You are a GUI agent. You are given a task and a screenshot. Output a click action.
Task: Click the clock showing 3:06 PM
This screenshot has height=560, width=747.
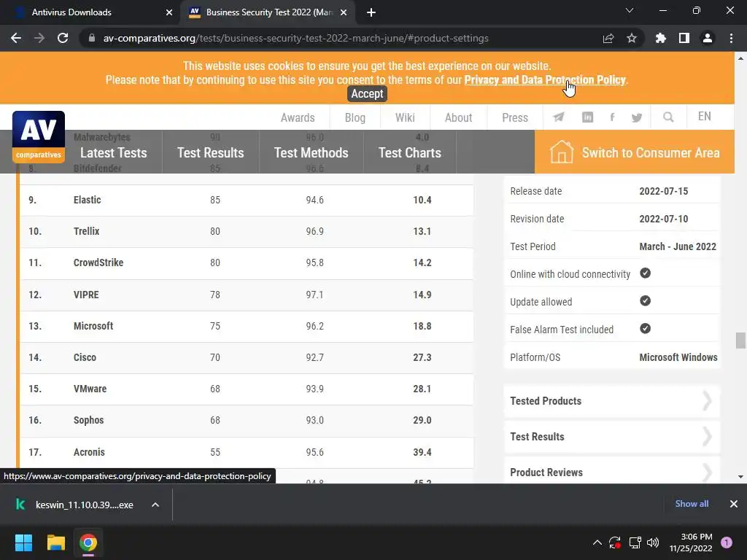coord(697,537)
